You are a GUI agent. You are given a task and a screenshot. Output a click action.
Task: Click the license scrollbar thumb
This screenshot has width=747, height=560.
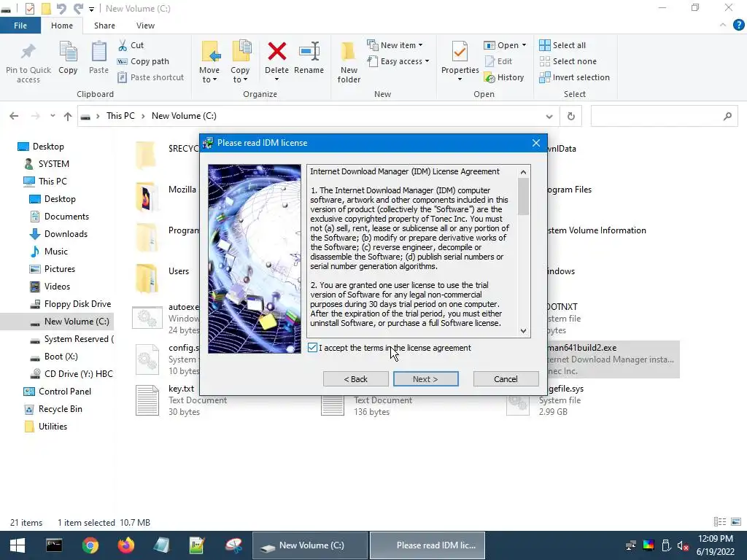point(523,196)
